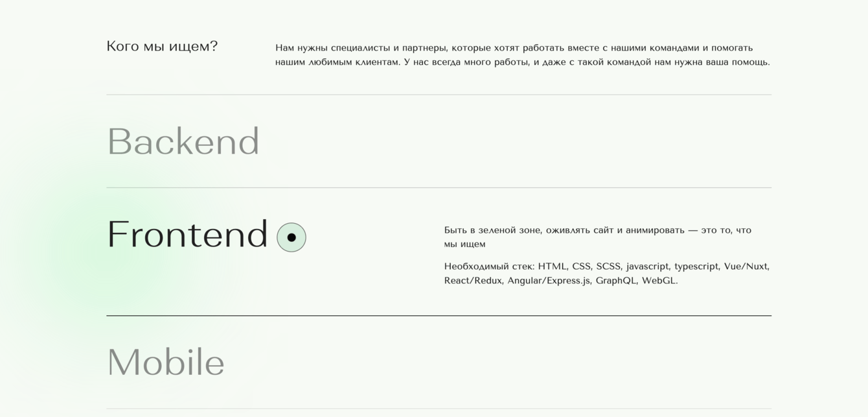Image resolution: width=868 pixels, height=417 pixels.
Task: Click the "Кого мы ищем?" heading
Action: [162, 46]
